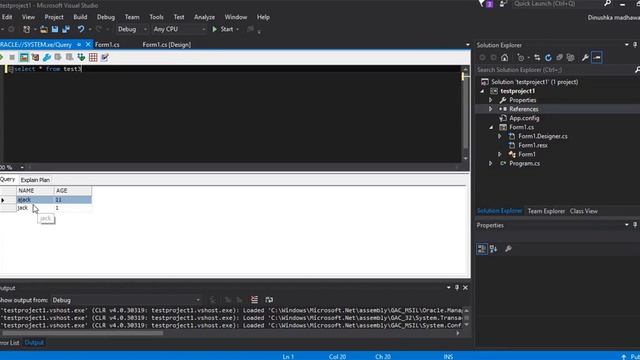Screen dimensions: 640x360
Task: Click the Undo arrow icon
Action: 81,29
